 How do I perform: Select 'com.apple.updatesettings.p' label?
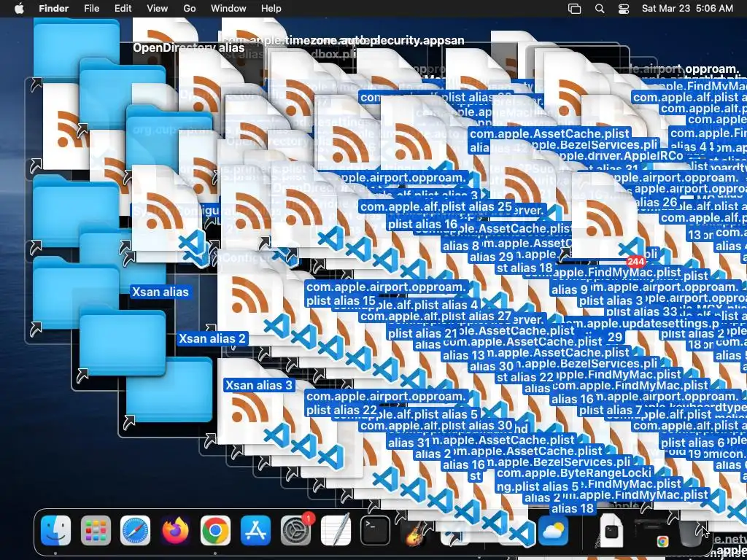643,323
